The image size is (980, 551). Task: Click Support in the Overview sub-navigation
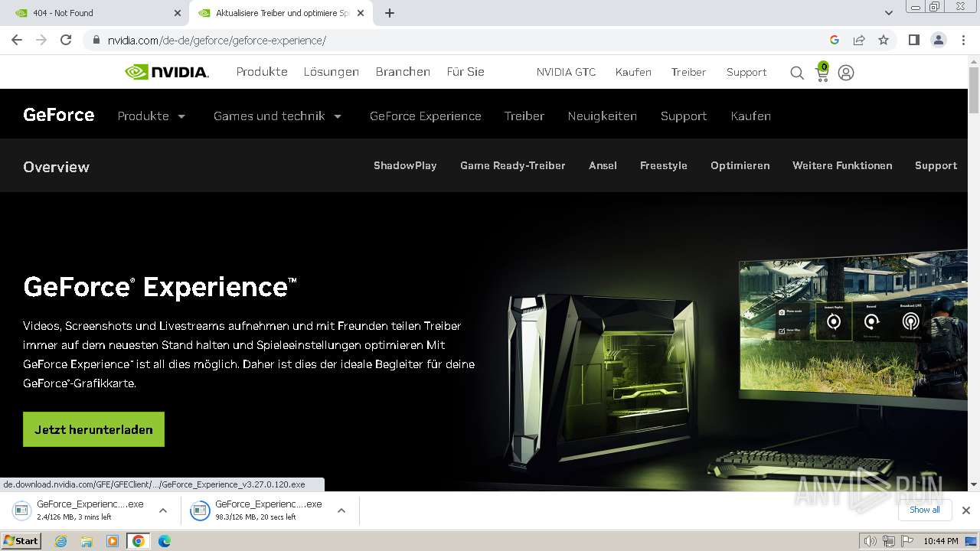[936, 165]
